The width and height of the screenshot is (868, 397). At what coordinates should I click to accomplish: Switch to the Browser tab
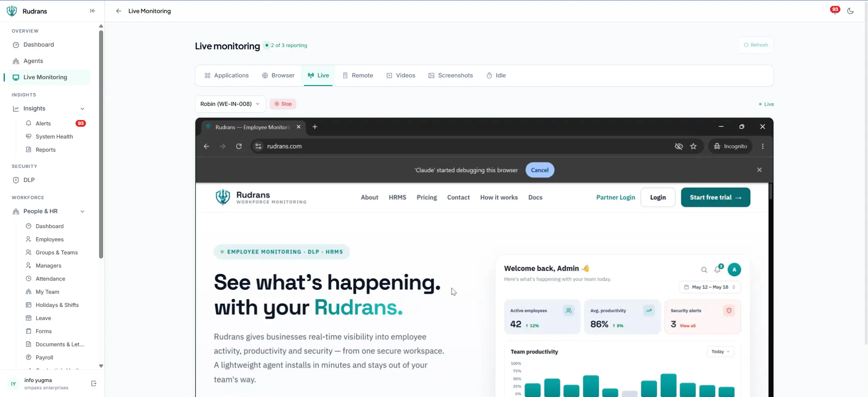[x=279, y=76]
